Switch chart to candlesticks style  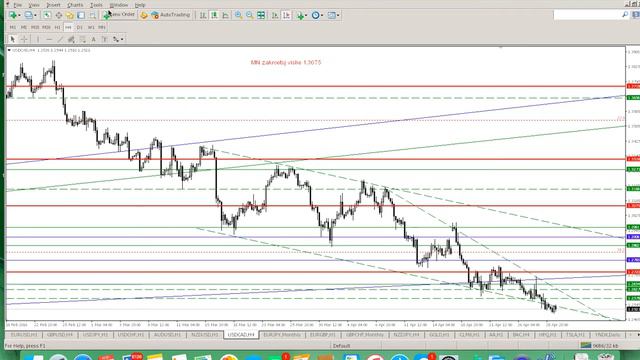[214, 15]
